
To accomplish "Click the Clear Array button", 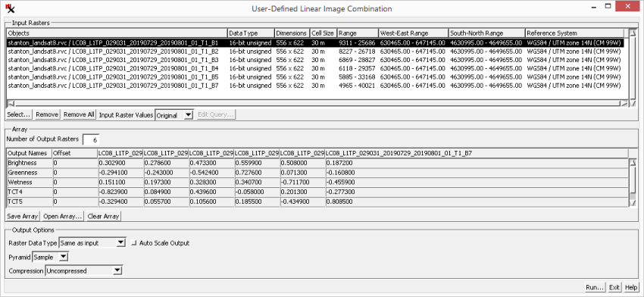I will click(103, 216).
